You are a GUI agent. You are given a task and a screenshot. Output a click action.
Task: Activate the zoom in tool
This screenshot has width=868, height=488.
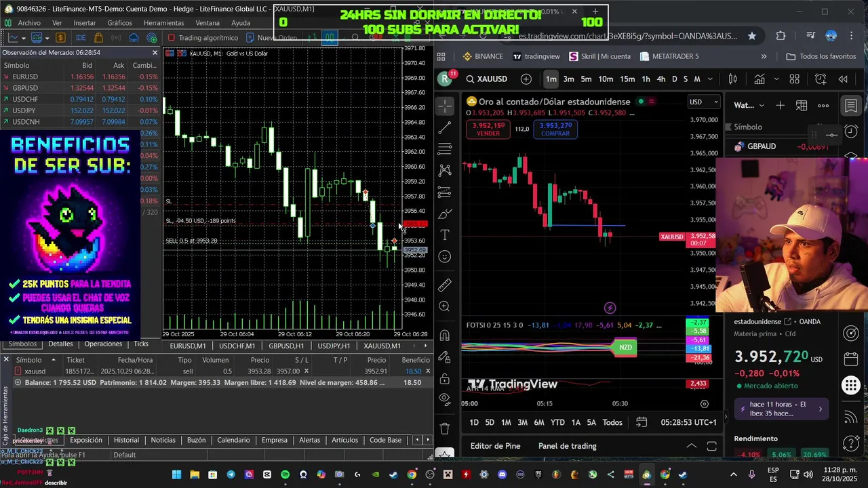click(x=445, y=306)
